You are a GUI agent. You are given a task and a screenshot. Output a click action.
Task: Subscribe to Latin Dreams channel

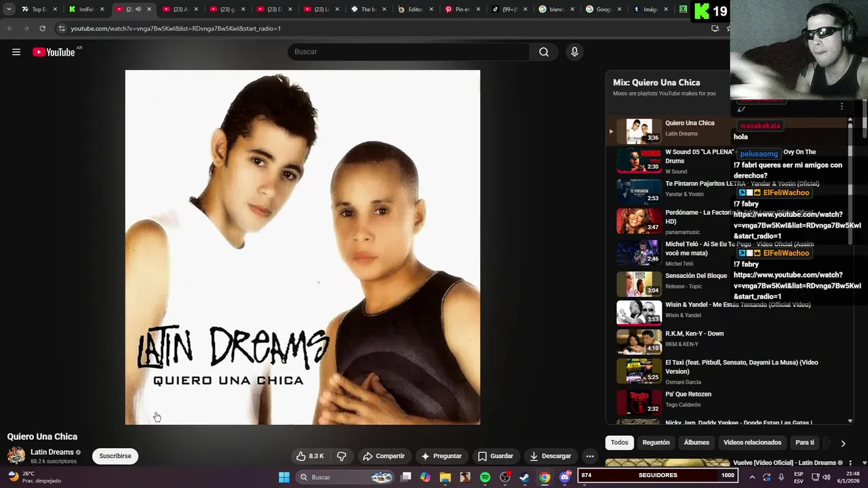coord(115,456)
